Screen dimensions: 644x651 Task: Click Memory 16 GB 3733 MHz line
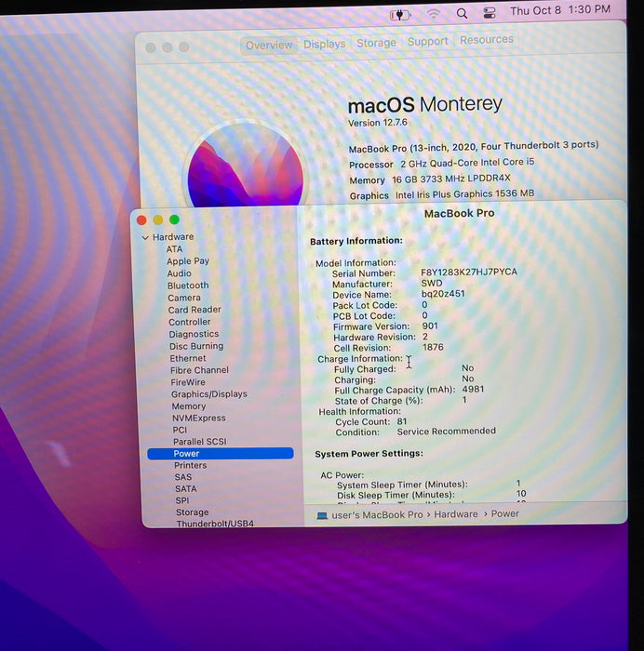point(430,179)
